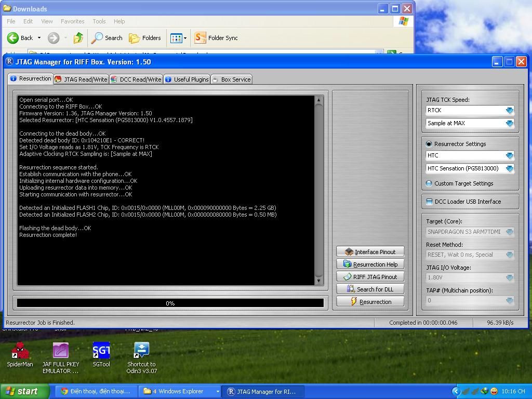Open View menu in Downloads window

tap(47, 21)
